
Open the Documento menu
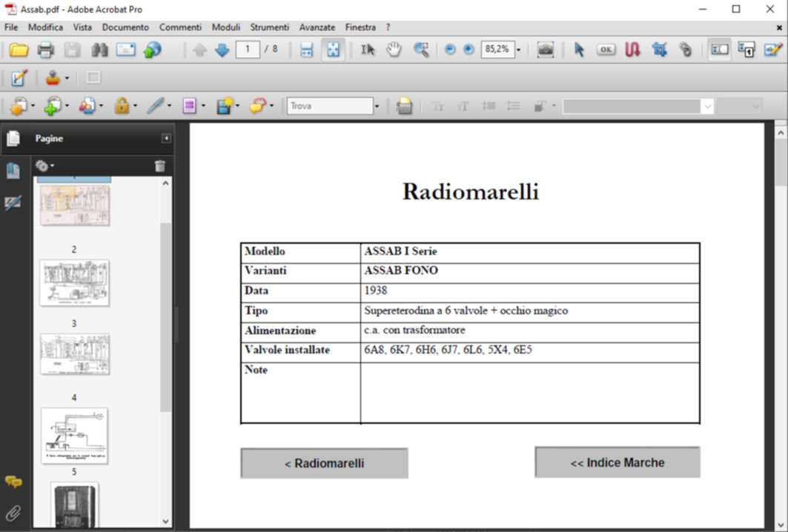(x=125, y=27)
